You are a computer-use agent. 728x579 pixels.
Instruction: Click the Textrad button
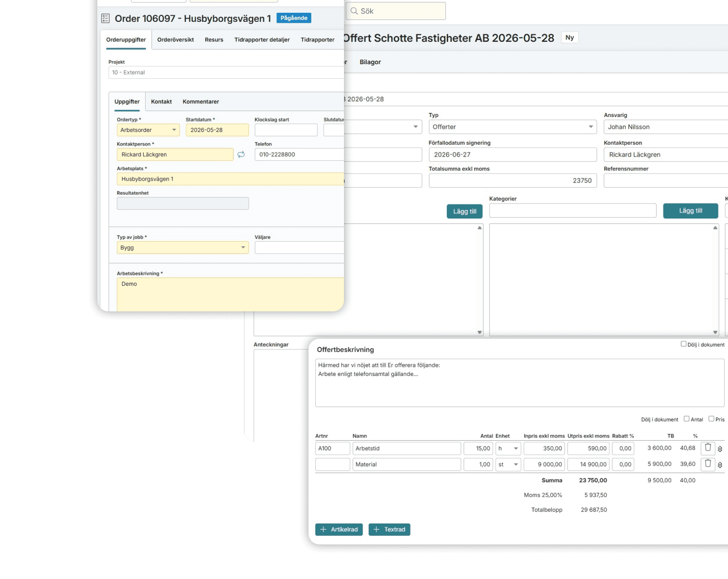pos(389,529)
